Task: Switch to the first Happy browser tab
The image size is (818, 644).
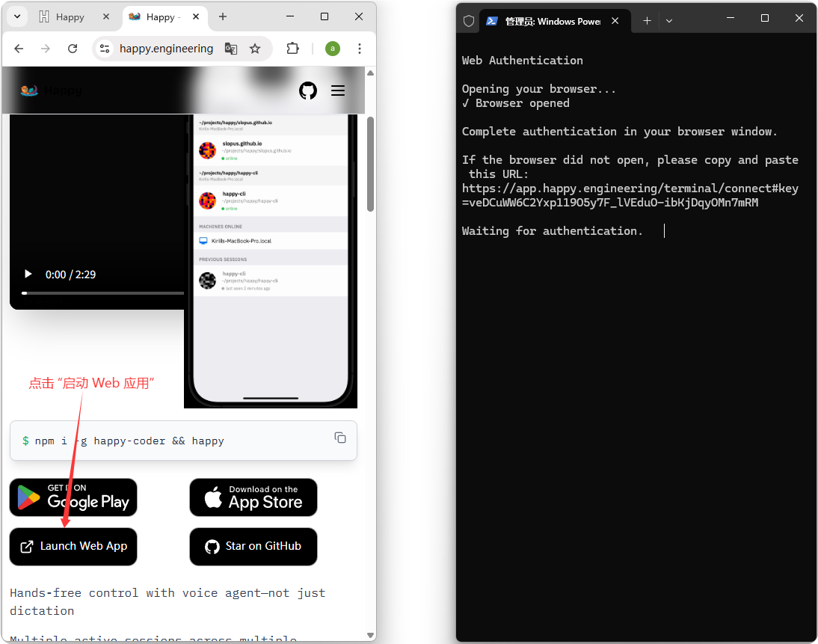Action: (70, 16)
